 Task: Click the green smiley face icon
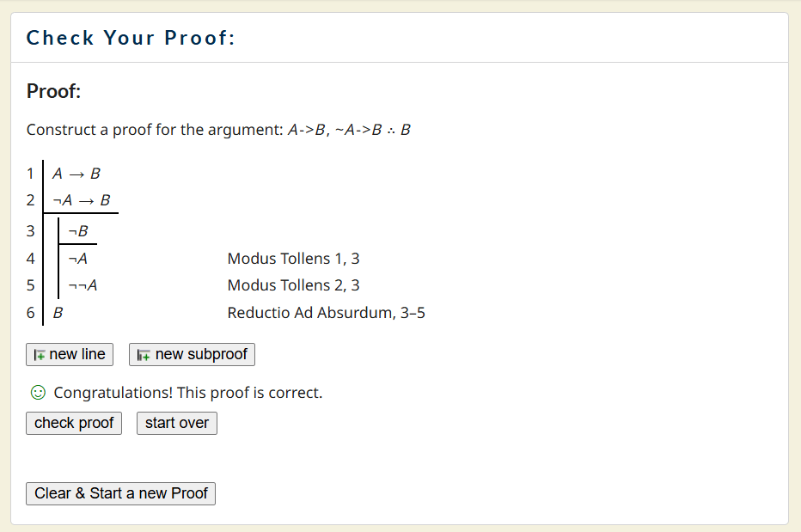click(37, 393)
